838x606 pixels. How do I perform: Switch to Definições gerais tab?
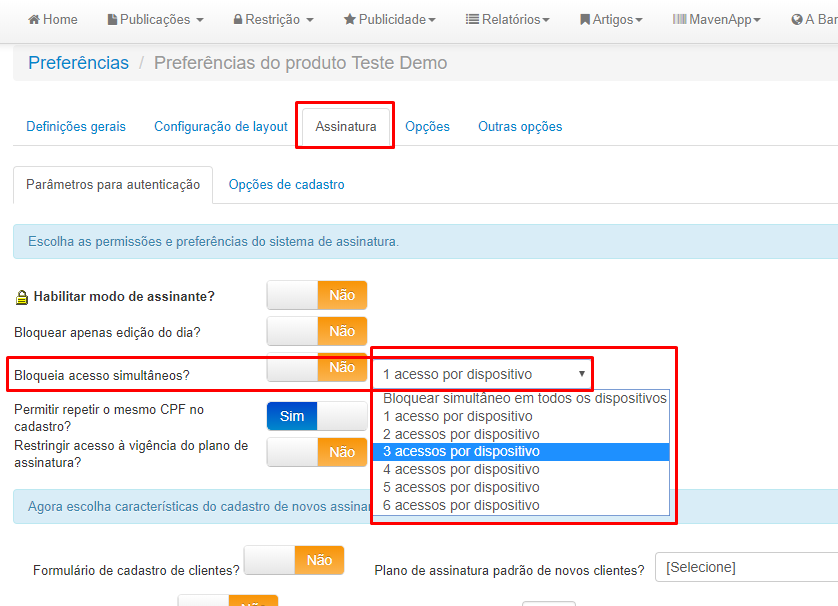(x=76, y=127)
